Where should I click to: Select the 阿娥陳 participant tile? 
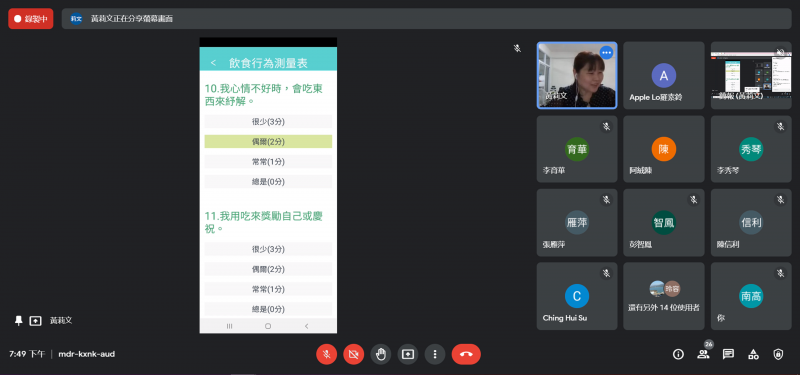point(664,149)
